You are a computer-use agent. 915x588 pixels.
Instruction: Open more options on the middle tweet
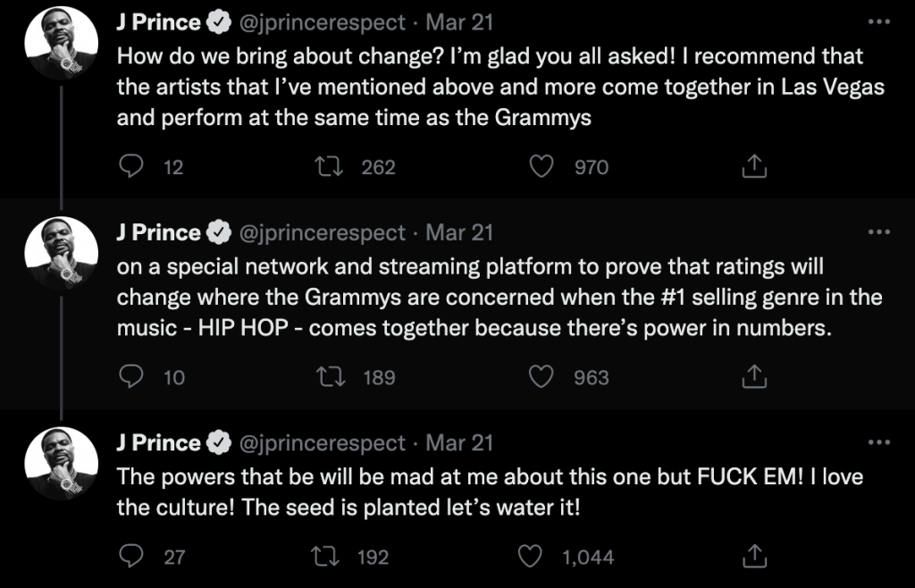(879, 232)
